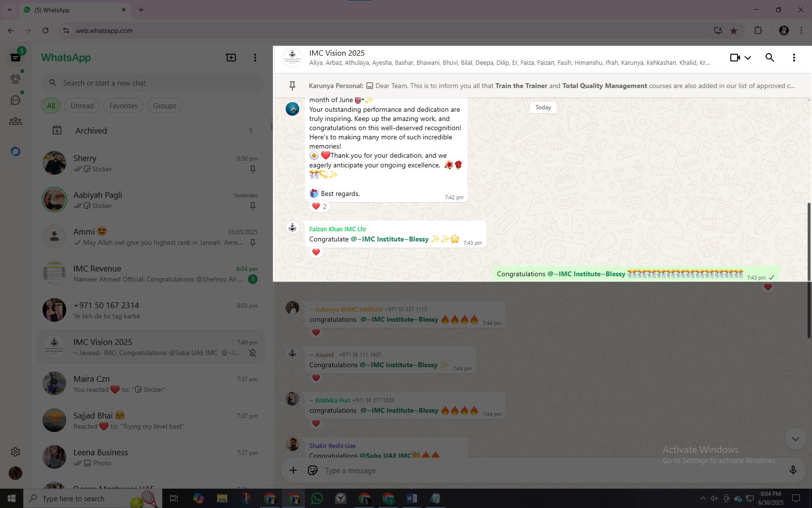Click the pinned message pin icon
The height and width of the screenshot is (508, 812).
pos(292,86)
